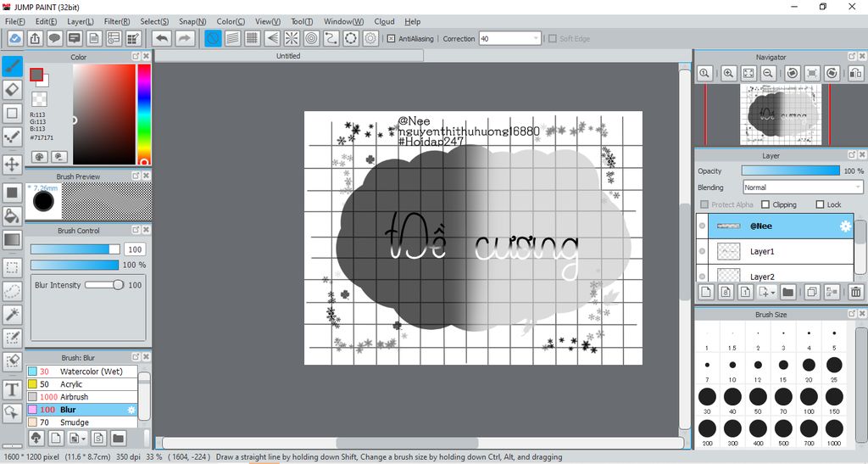Click the canvas horizontal scrollbar

coord(408,443)
